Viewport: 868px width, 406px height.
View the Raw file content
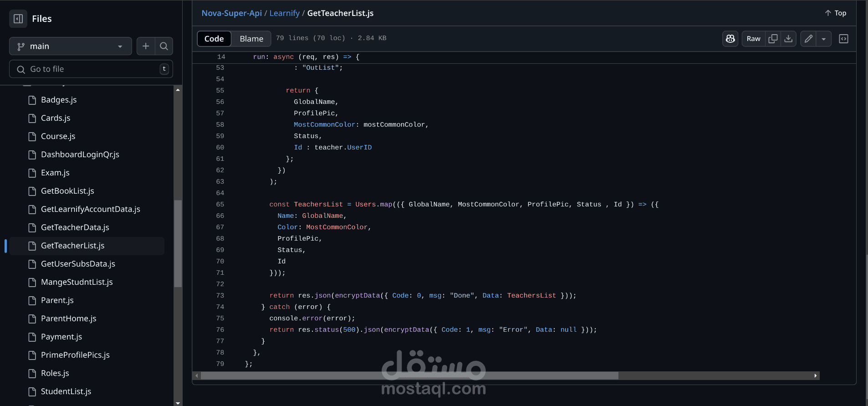(753, 39)
